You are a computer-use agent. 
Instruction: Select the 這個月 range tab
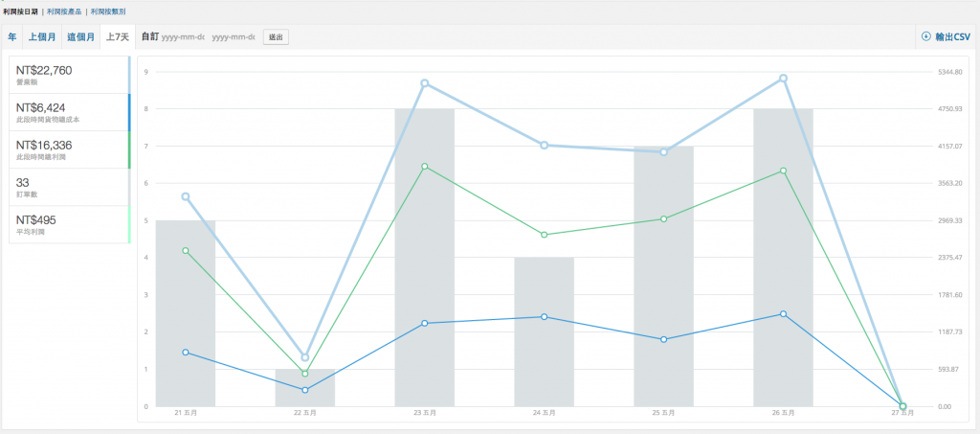(81, 37)
